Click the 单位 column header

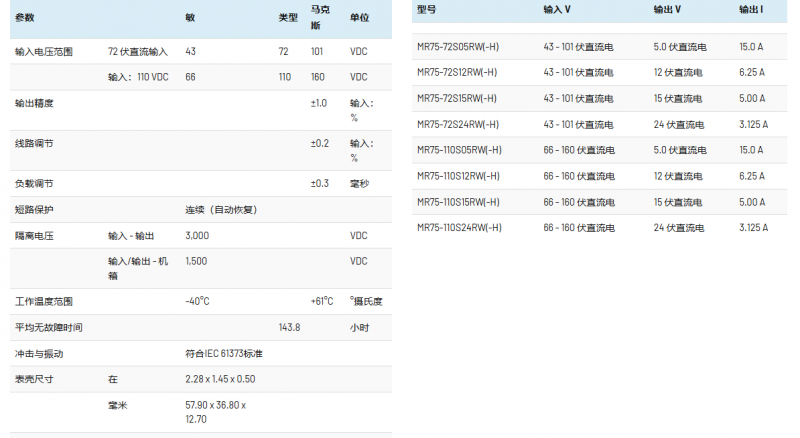point(359,18)
